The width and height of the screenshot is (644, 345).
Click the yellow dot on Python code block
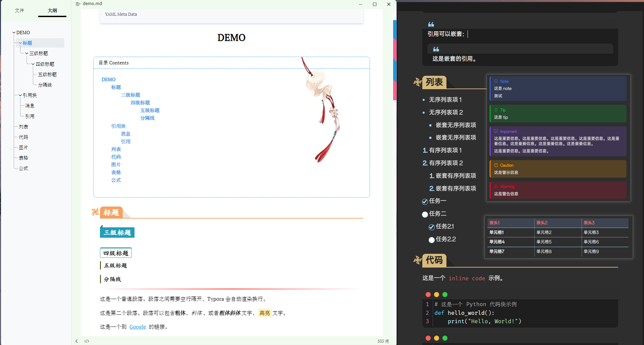tap(436, 294)
